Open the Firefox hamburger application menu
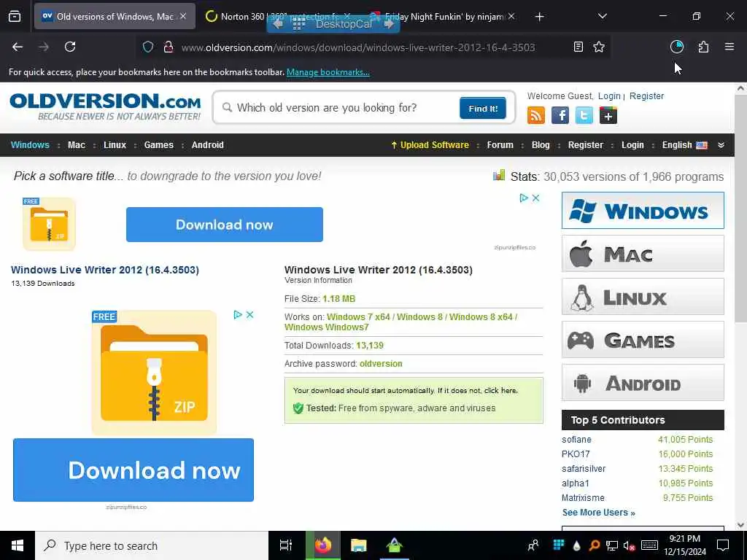The width and height of the screenshot is (747, 560). [729, 47]
